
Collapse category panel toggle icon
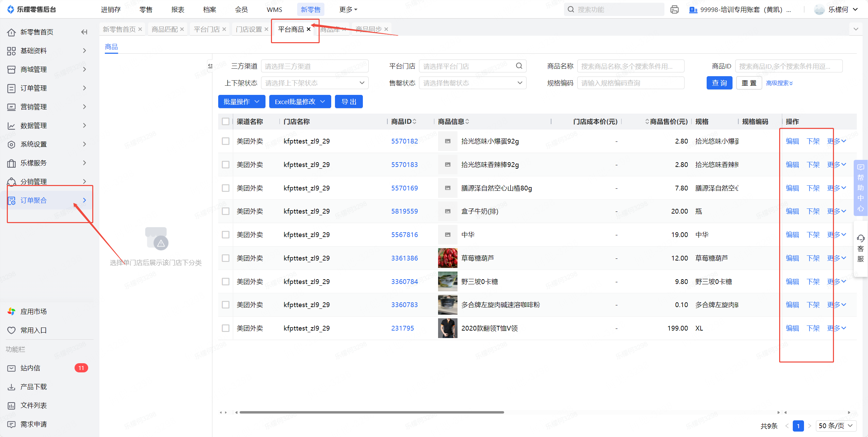click(x=210, y=66)
